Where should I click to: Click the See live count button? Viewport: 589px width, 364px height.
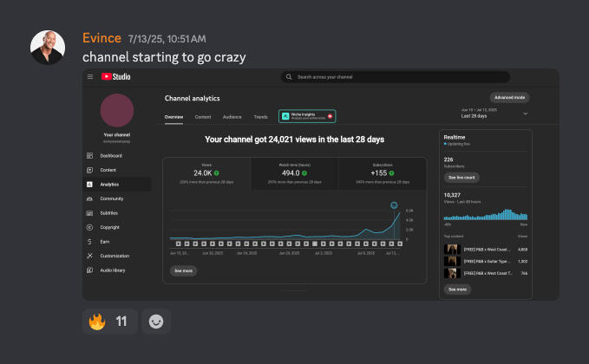tap(461, 178)
